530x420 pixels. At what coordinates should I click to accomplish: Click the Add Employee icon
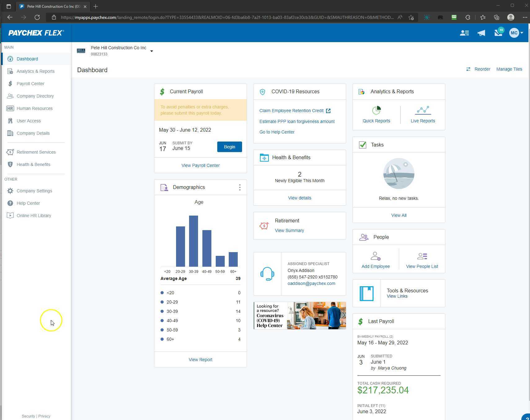tap(375, 256)
